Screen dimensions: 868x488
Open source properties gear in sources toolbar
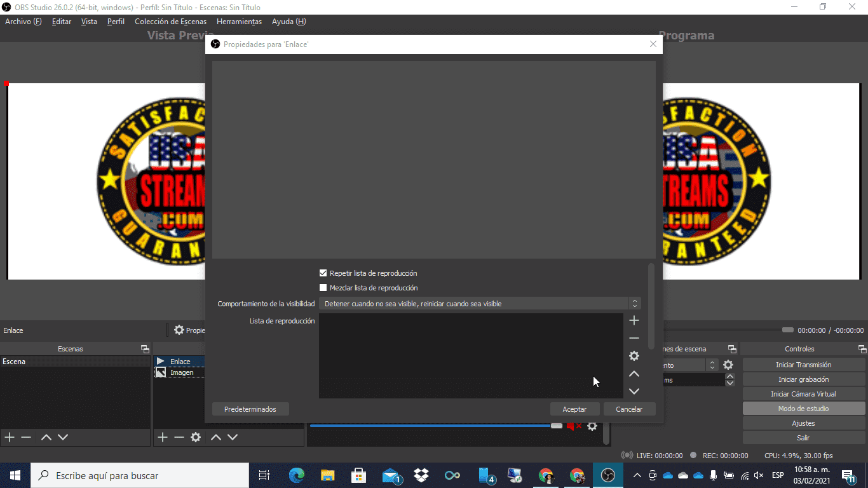[196, 437]
